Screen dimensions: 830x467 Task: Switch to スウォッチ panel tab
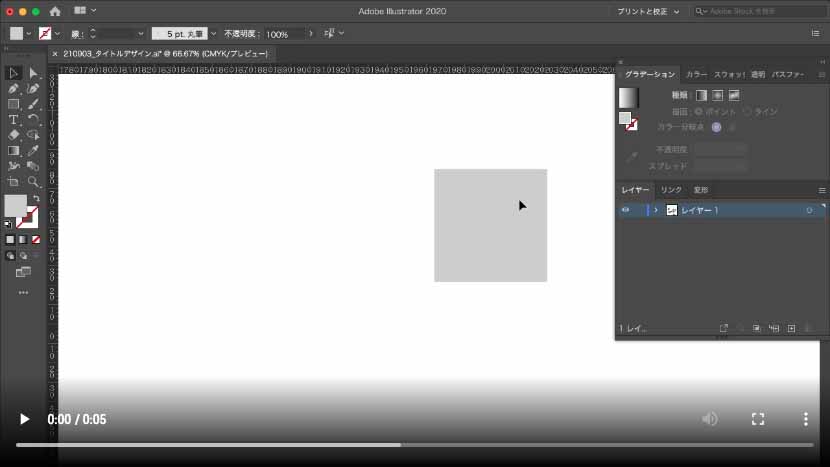click(729, 75)
